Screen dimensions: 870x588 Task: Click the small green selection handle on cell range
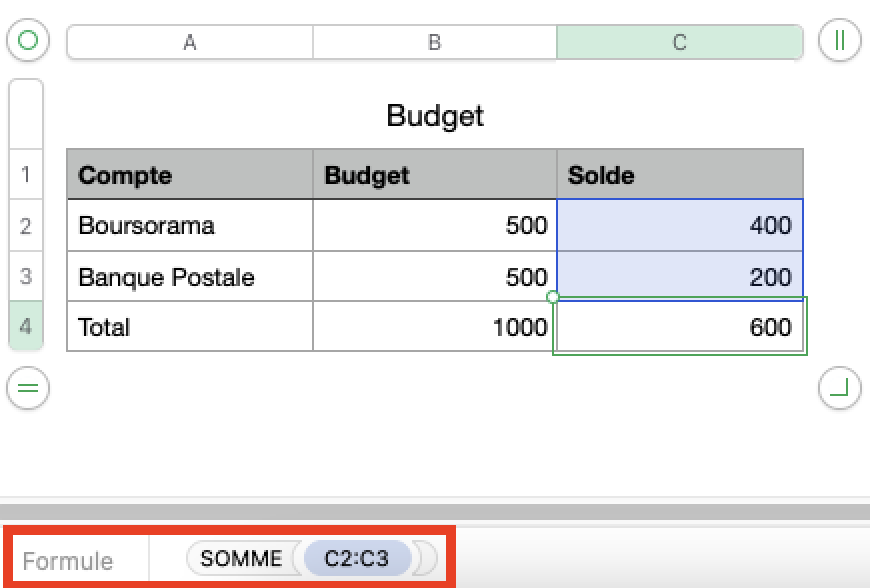tap(553, 297)
